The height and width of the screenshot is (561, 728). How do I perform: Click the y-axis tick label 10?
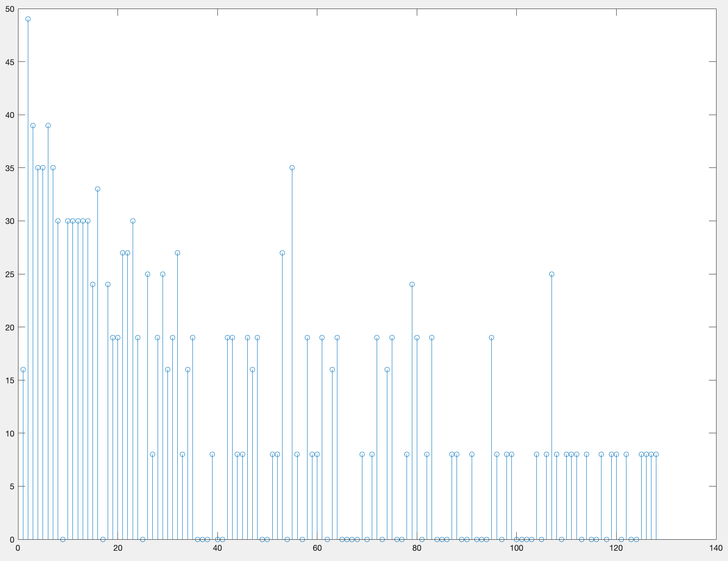[9, 433]
